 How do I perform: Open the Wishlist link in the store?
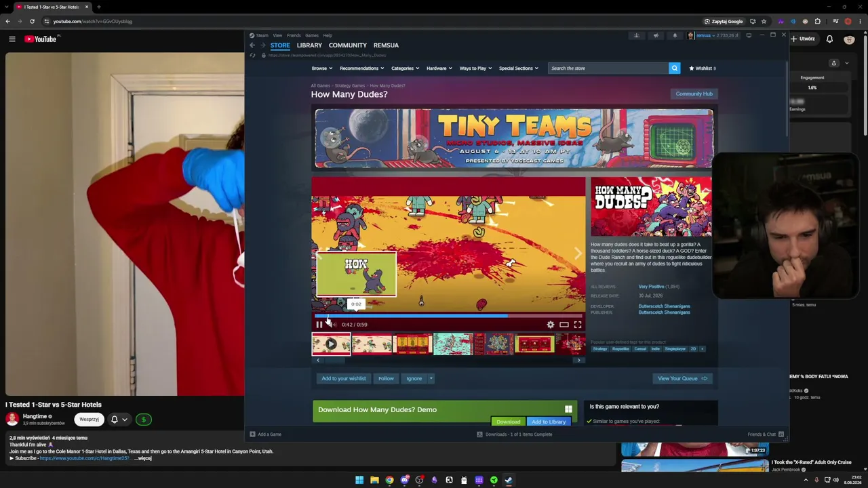(702, 68)
